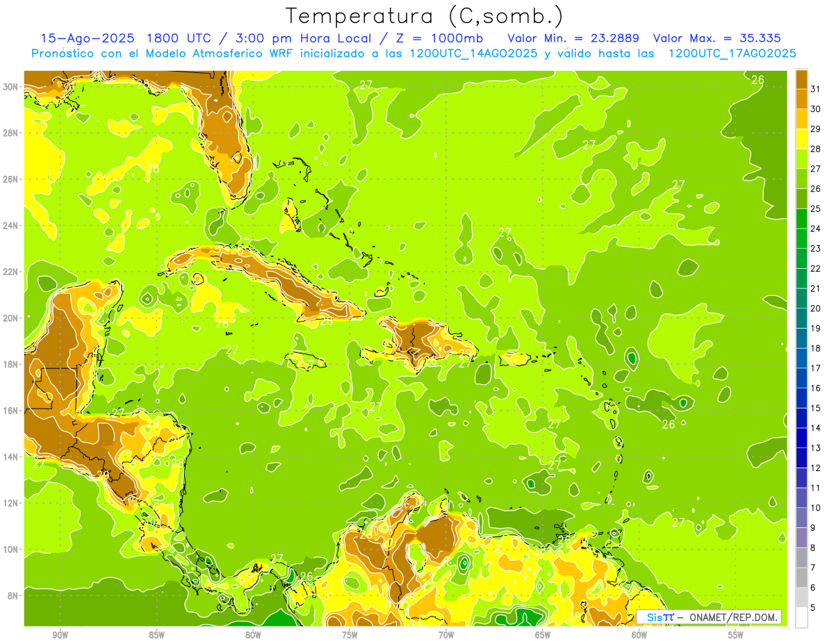
Task: Select valid-until time "1200UTC_17AGO2025"
Action: pos(732,53)
